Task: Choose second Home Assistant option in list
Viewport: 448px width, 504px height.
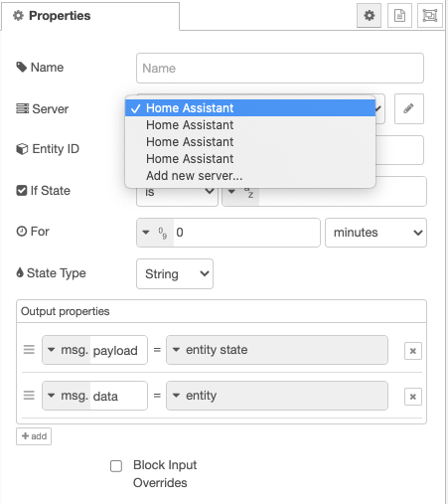Action: tap(250, 125)
